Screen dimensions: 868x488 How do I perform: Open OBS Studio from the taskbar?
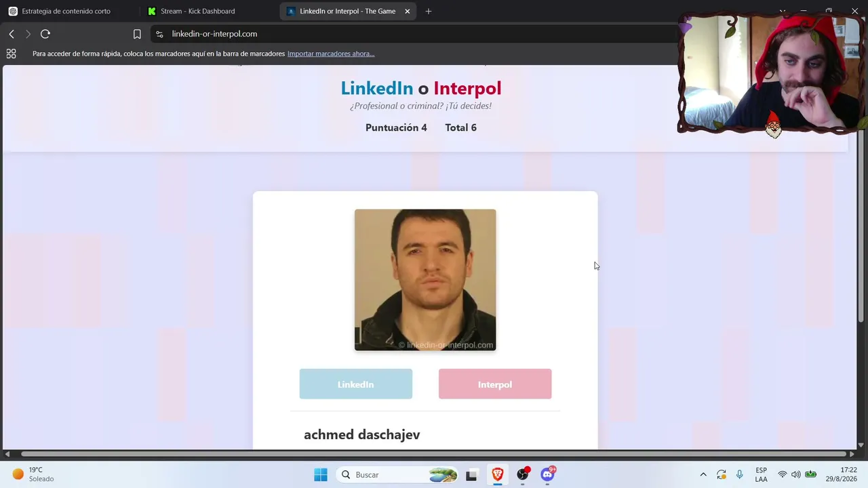pos(523,474)
